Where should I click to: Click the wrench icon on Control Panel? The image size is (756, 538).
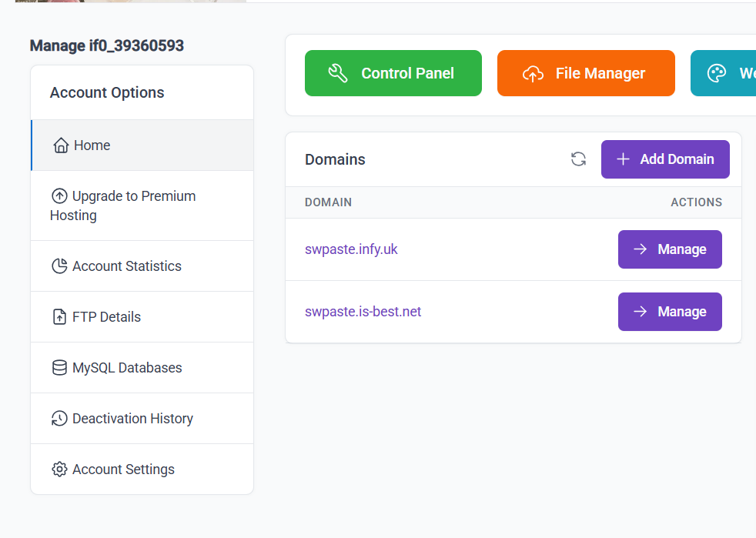pyautogui.click(x=338, y=73)
